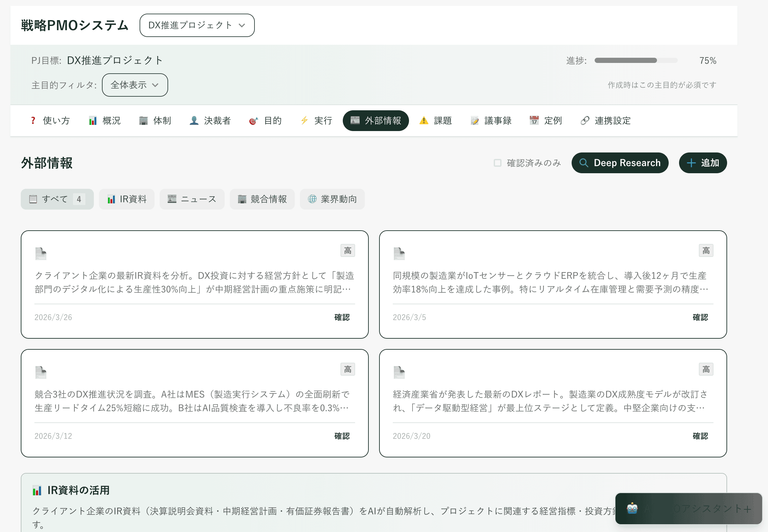Open the 議事録 meeting notes icon

(475, 121)
